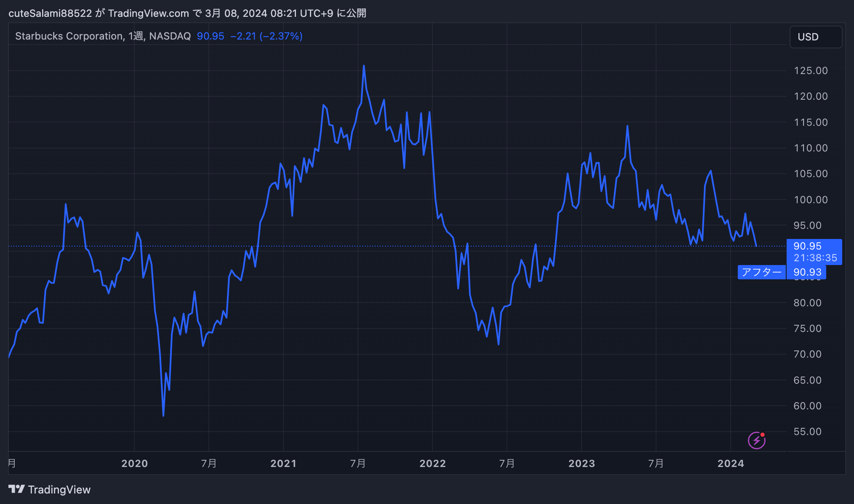Click the Starbucks Corporation symbol title

pos(69,36)
